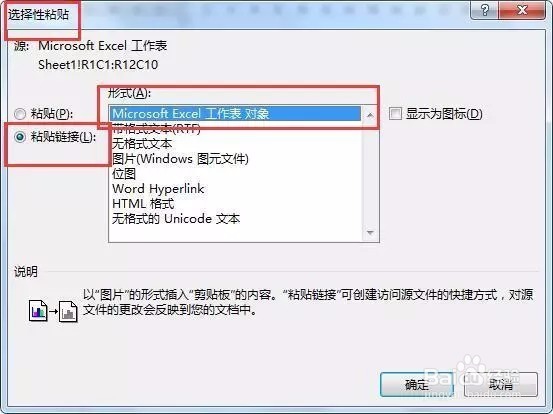
Task: Select 无格式的 Unicode 文本 option
Action: [176, 219]
